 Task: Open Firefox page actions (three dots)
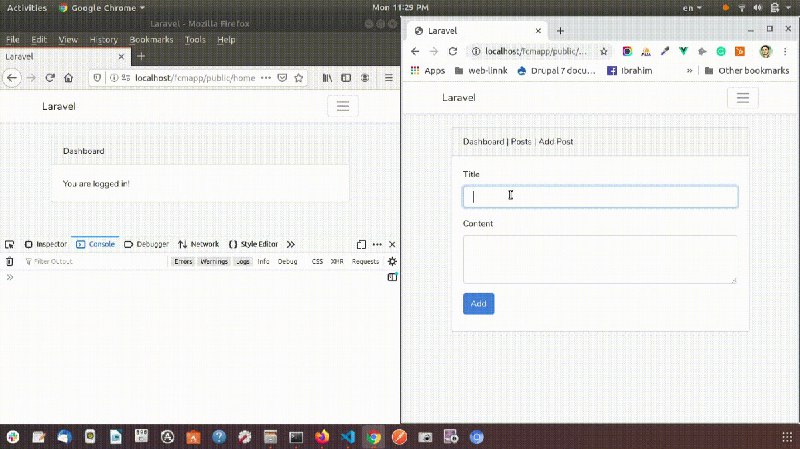click(266, 78)
